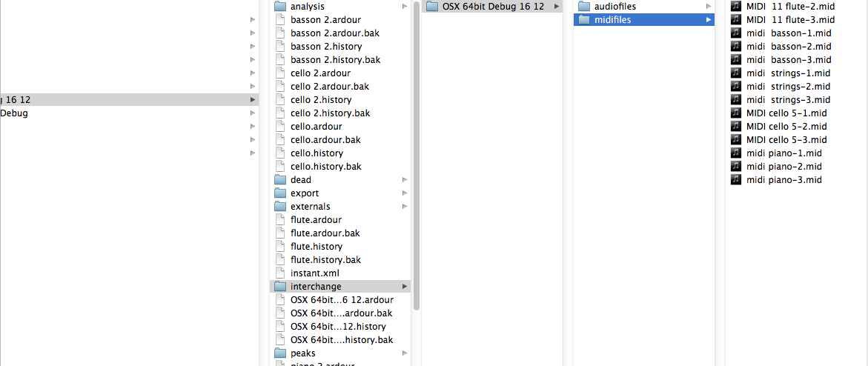Select basson 2.history.bak file
This screenshot has height=366, width=868.
coord(335,60)
